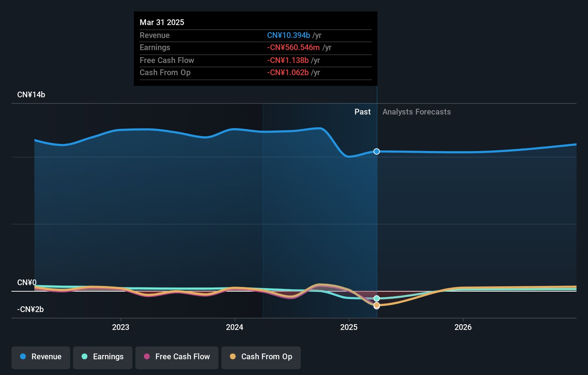
Task: Click the Free Cash Flow tooltip row label
Action: [x=167, y=60]
